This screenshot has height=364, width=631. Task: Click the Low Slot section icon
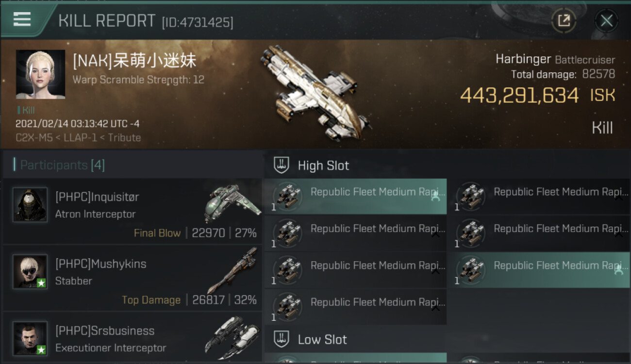[282, 339]
